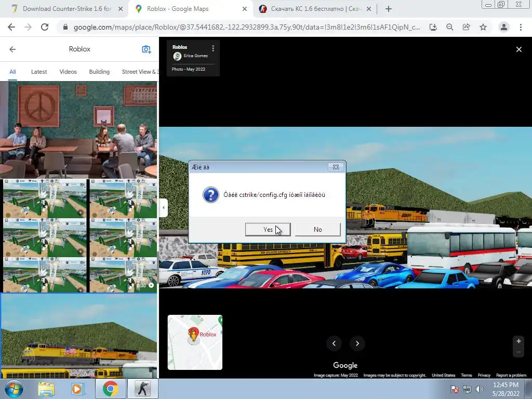This screenshot has height=399, width=532.
Task: Close the Roblox - Google Maps tab
Action: [x=245, y=9]
